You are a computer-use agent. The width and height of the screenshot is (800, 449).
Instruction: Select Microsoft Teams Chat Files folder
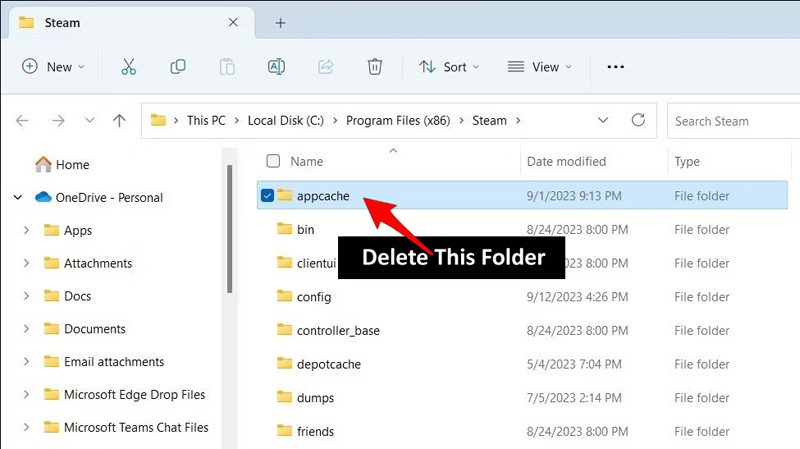[136, 427]
